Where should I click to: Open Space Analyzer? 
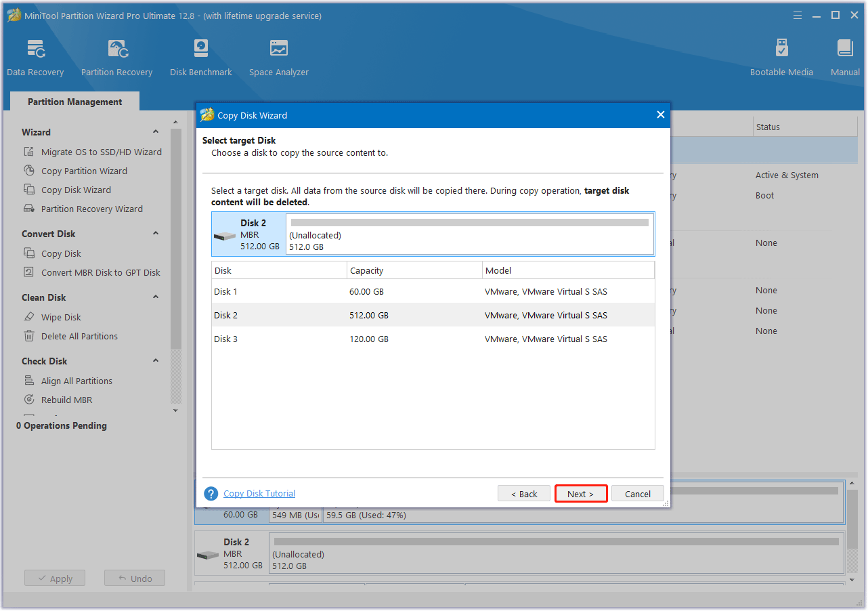278,58
